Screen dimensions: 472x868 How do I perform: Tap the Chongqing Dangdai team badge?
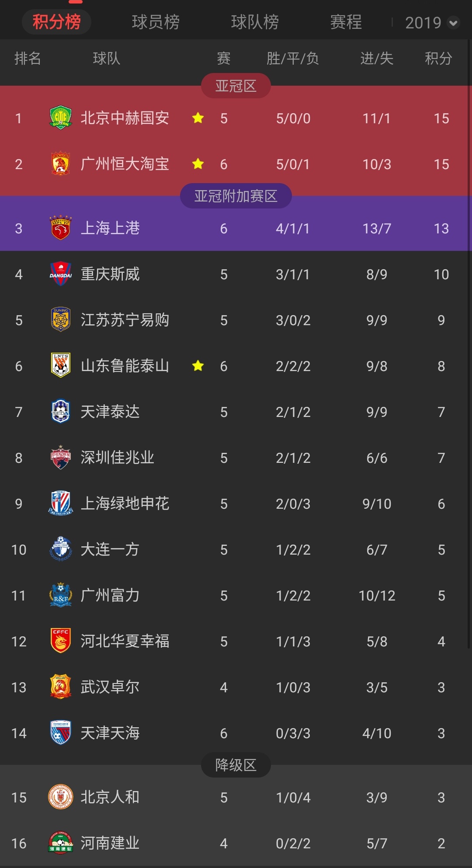60,274
